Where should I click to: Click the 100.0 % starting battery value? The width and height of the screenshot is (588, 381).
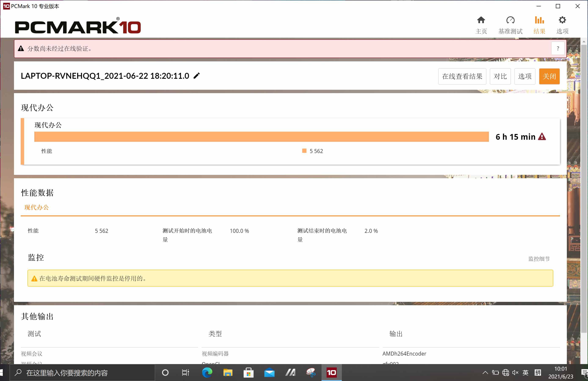click(x=239, y=231)
